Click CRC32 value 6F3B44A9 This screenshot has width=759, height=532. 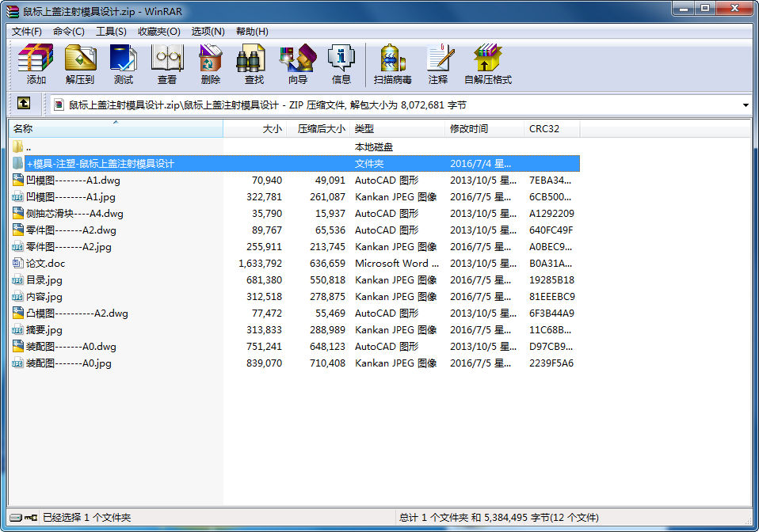tap(552, 313)
